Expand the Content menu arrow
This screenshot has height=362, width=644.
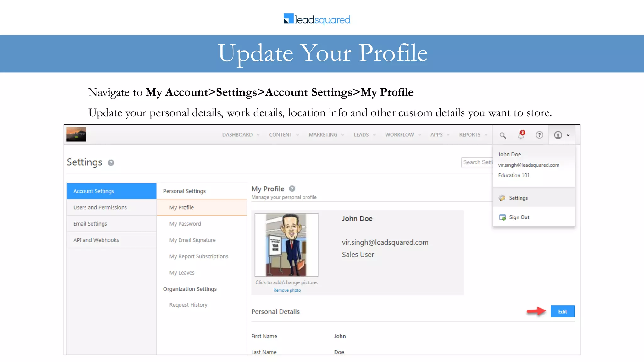click(x=297, y=135)
